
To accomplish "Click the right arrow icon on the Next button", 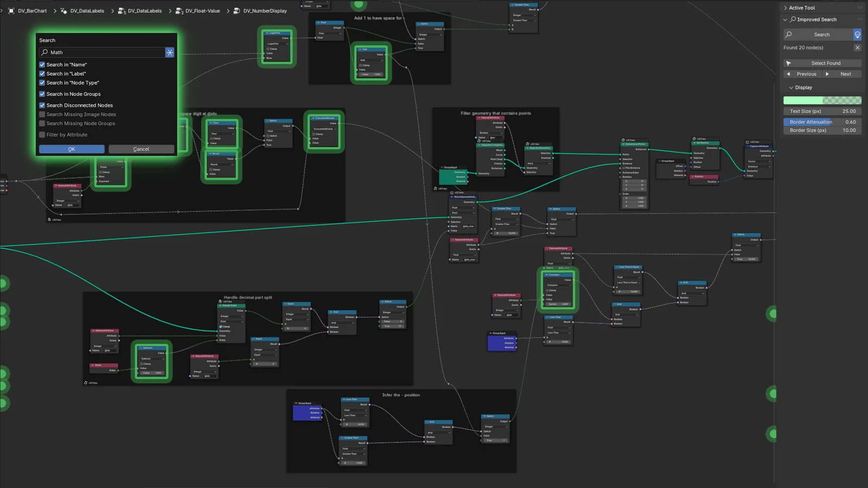I will pyautogui.click(x=828, y=74).
